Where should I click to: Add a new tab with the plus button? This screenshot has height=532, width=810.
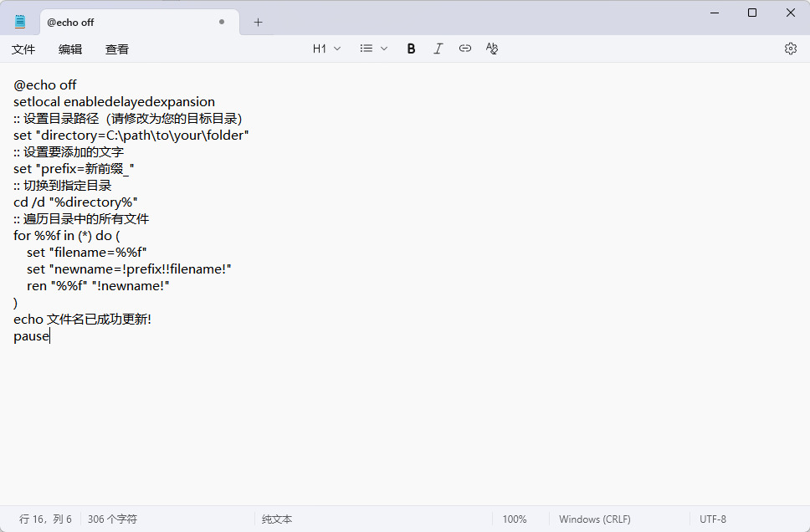coord(258,23)
